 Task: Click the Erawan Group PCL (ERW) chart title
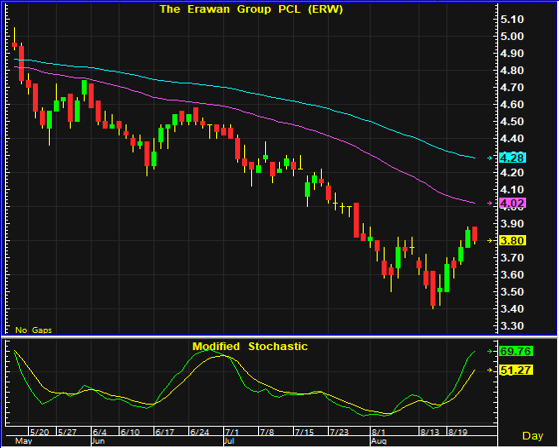[251, 9]
